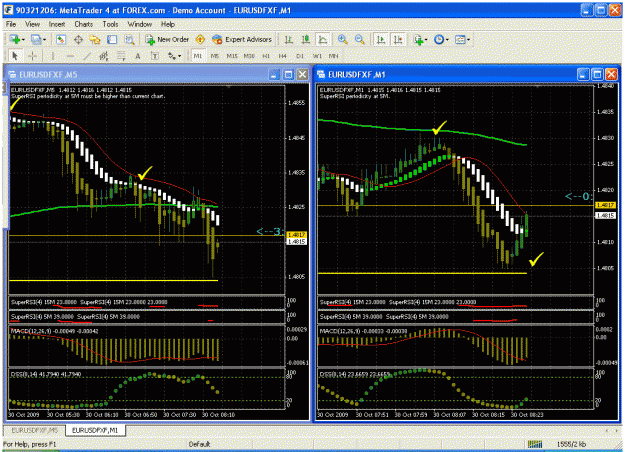Zoom in on the chart
The width and height of the screenshot is (625, 452).
click(342, 39)
